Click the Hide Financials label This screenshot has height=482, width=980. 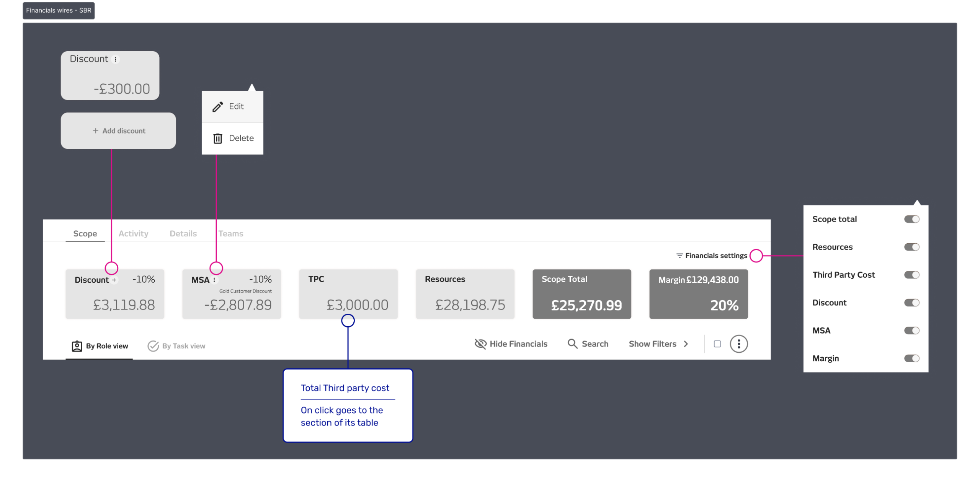(518, 344)
